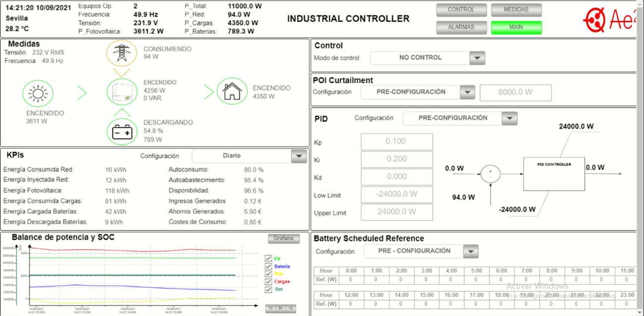Expand the KPIs Diario configuration dropdown
644x316 pixels.
[x=298, y=156]
